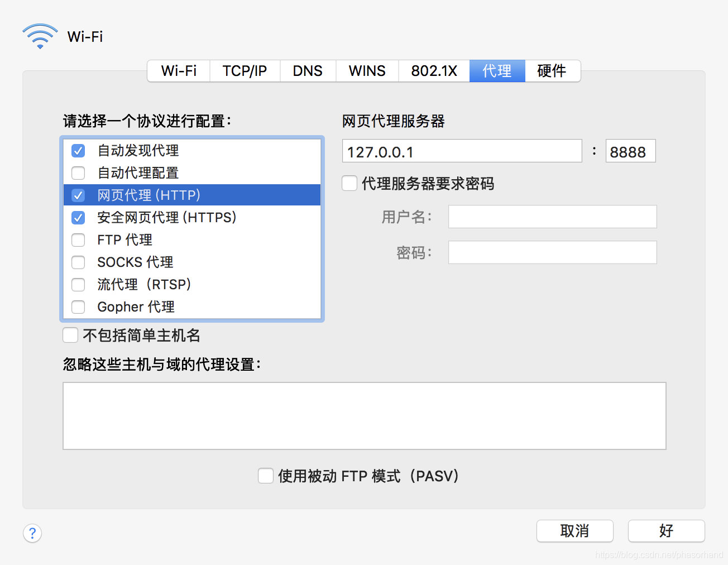
Task: Select the FTP 代理 row text
Action: tap(124, 240)
